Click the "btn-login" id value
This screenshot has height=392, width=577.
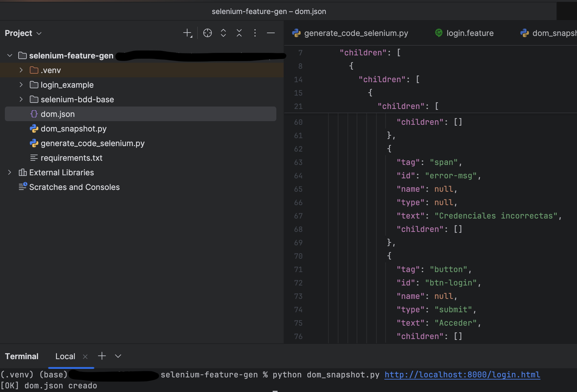pos(451,283)
